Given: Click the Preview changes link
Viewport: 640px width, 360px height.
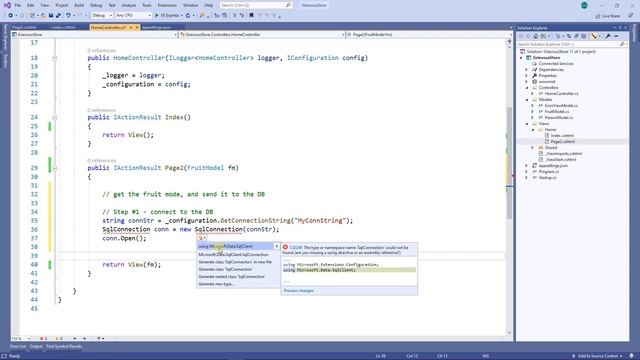Looking at the screenshot, I should (298, 291).
